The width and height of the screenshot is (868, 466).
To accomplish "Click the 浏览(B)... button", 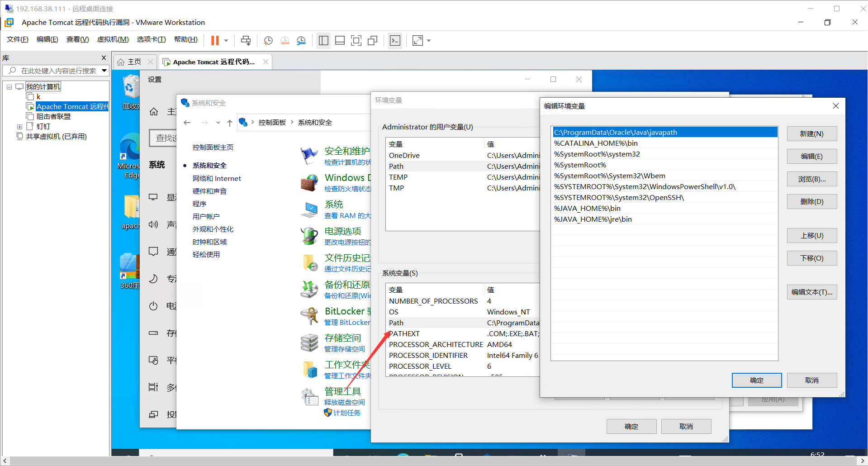I will click(812, 179).
